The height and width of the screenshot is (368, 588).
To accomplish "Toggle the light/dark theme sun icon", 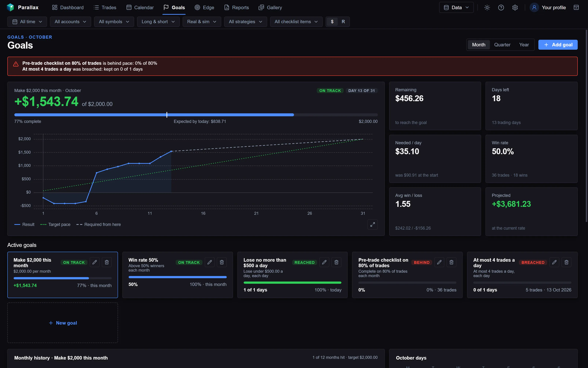I will (x=487, y=8).
